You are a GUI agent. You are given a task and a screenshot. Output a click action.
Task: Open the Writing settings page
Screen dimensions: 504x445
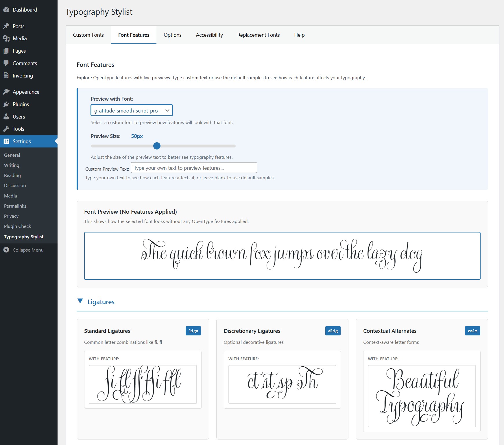[x=12, y=165]
